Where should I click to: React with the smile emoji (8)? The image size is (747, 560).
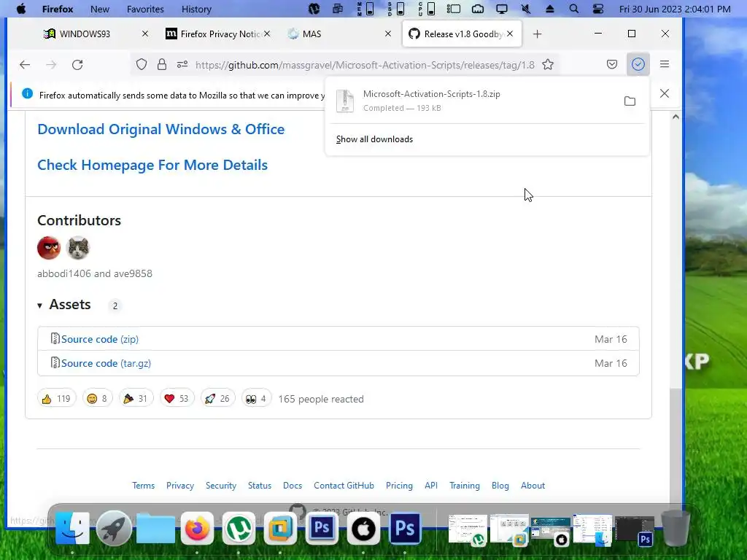coord(97,399)
